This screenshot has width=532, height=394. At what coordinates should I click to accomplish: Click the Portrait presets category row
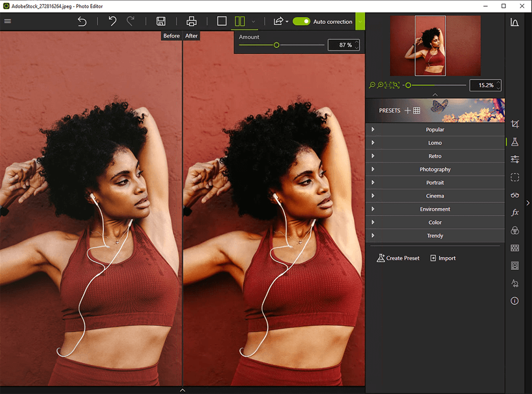(435, 183)
